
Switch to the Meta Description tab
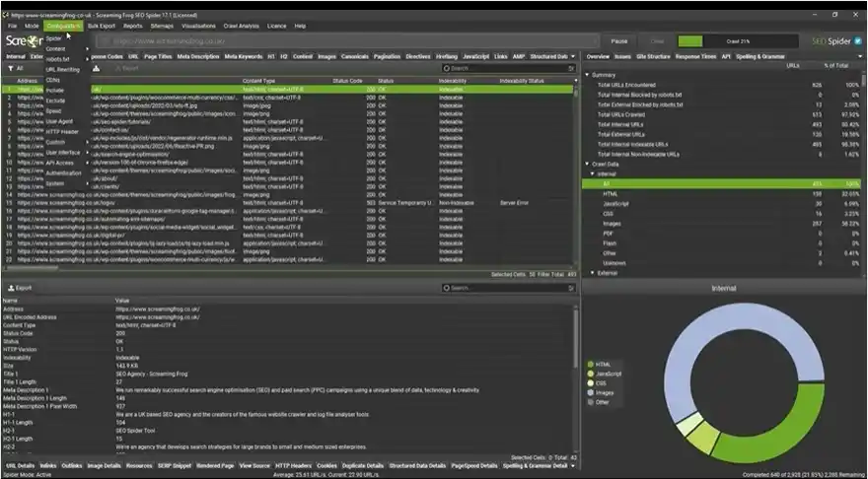coord(198,56)
